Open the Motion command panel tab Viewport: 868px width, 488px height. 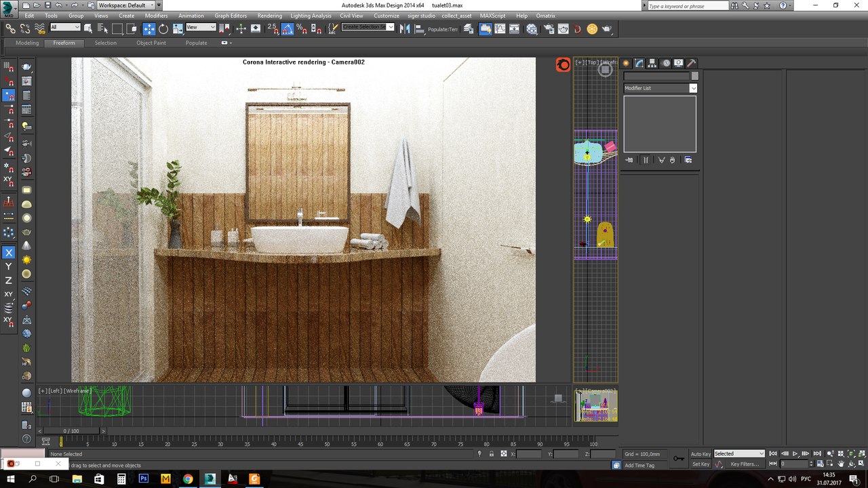pos(666,63)
